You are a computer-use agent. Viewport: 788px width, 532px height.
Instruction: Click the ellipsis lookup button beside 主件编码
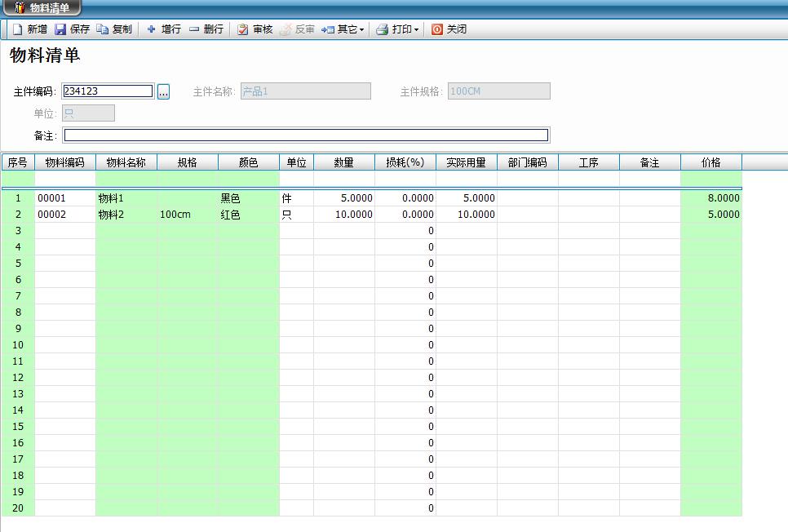pyautogui.click(x=163, y=91)
